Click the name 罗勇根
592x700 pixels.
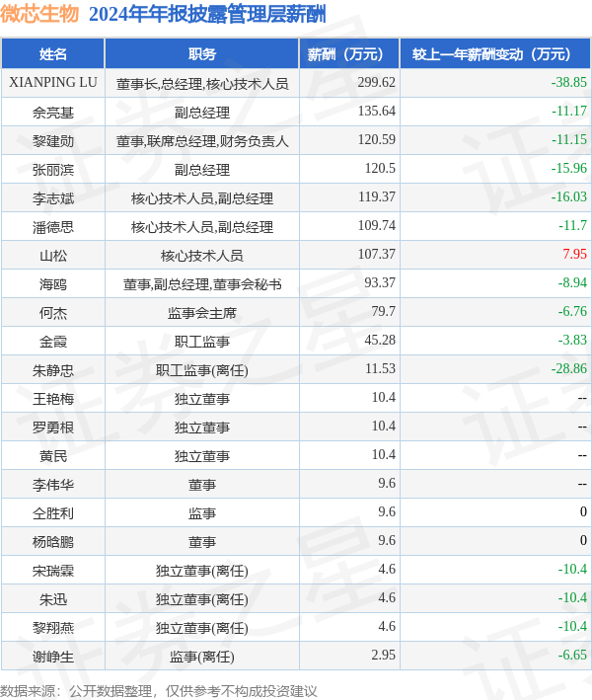[x=53, y=427]
